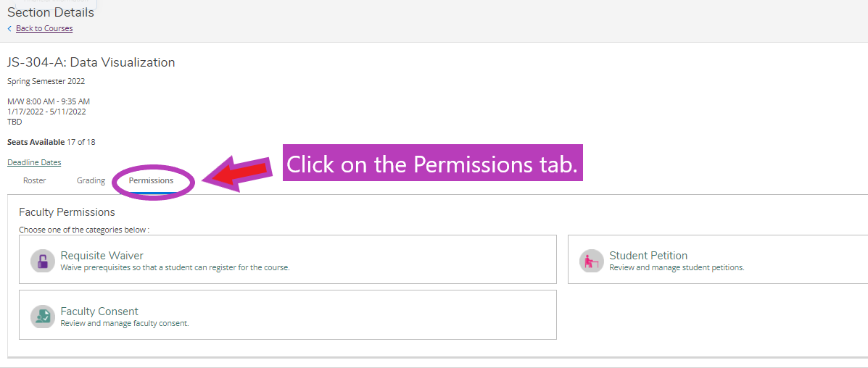Click the waive prerequisites description text

(175, 267)
